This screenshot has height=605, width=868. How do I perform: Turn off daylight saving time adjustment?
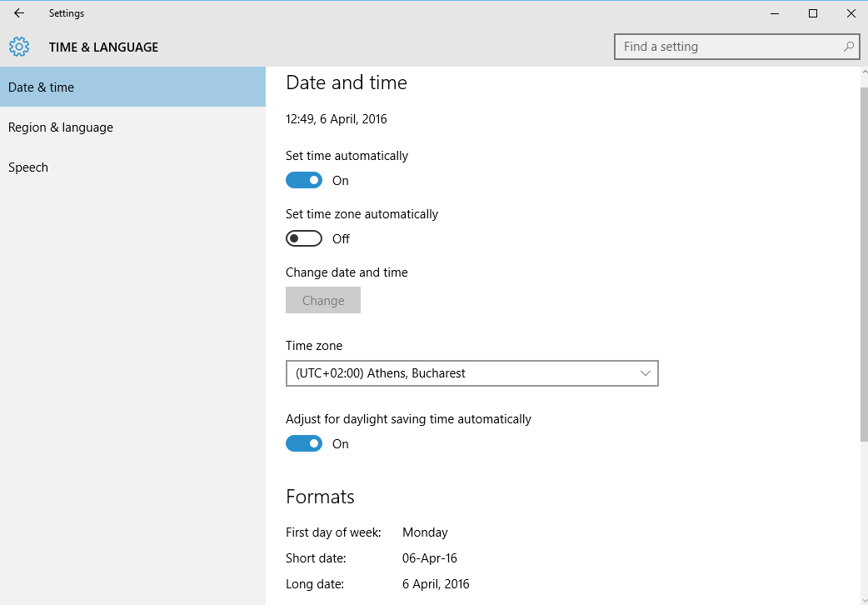pos(304,443)
